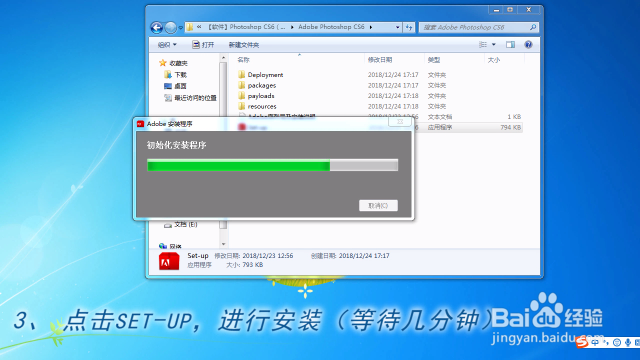The height and width of the screenshot is (360, 640).
Task: Click the Adobe icon in installer title bar
Action: click(140, 124)
